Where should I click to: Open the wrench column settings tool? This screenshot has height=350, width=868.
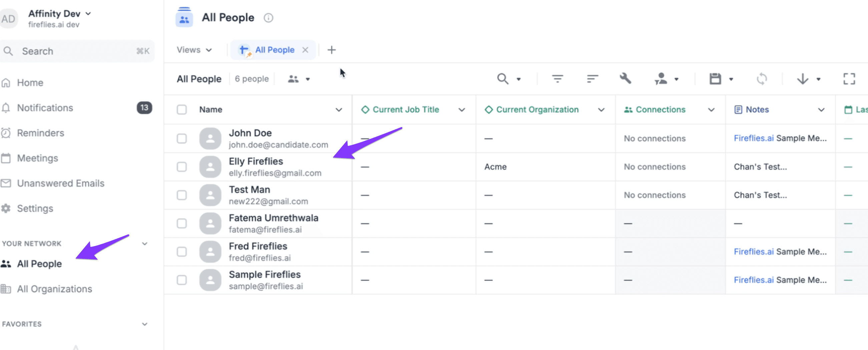tap(625, 78)
